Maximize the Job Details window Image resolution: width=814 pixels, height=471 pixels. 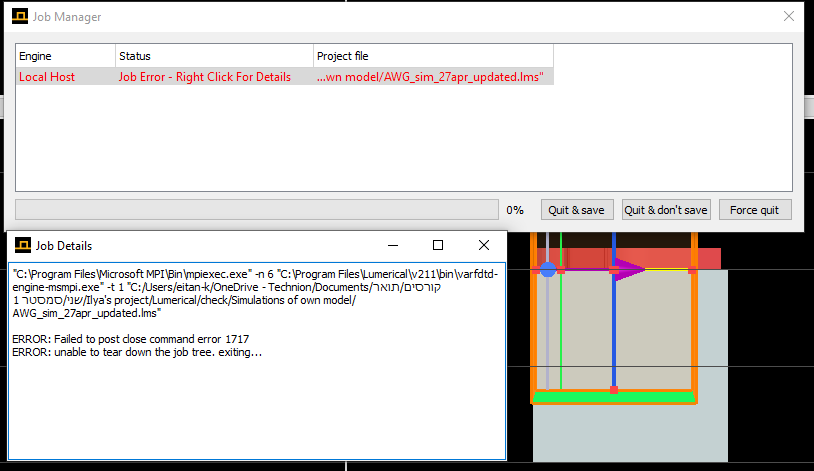(437, 245)
